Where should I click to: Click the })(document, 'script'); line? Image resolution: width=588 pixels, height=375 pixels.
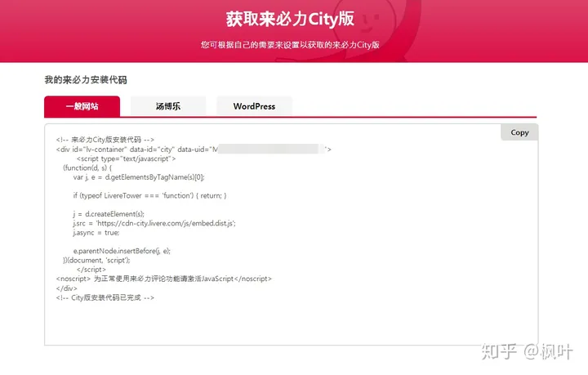(x=96, y=261)
